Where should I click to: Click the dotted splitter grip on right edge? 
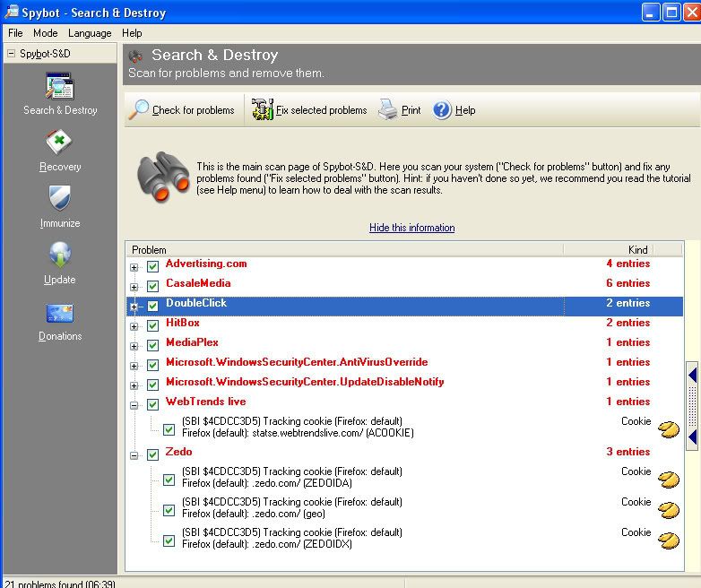pos(693,406)
